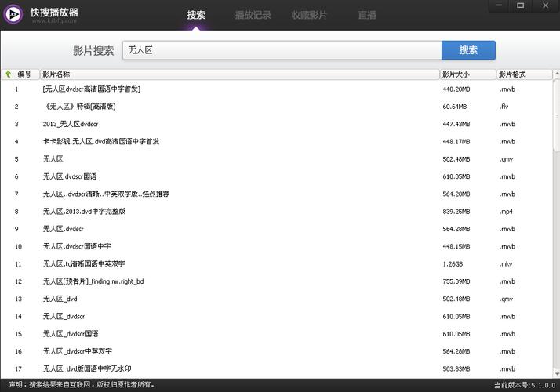Select the 《无人区》特辑[高清版] result

pyautogui.click(x=79, y=107)
